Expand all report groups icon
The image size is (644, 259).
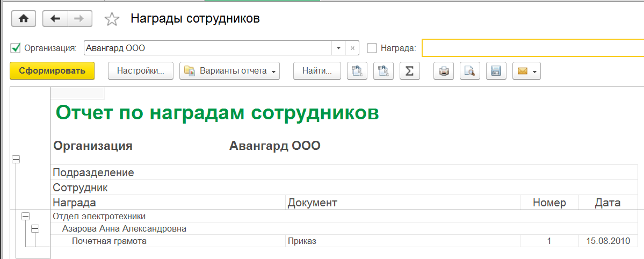(357, 71)
